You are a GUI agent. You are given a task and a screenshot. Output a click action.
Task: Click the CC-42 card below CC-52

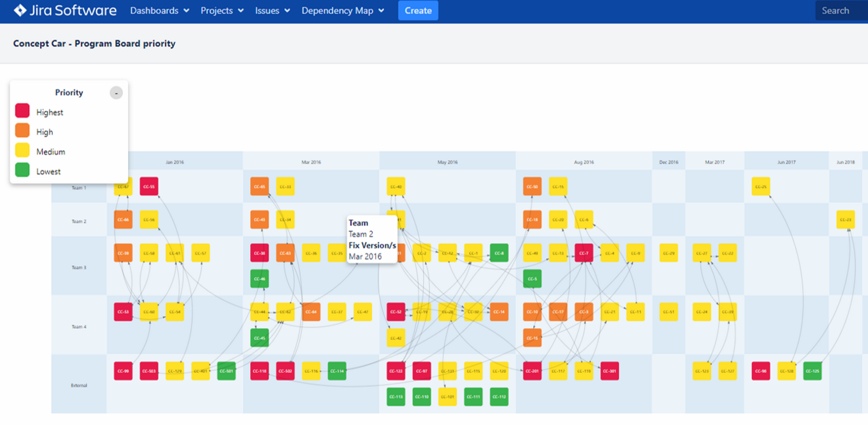pyautogui.click(x=396, y=338)
